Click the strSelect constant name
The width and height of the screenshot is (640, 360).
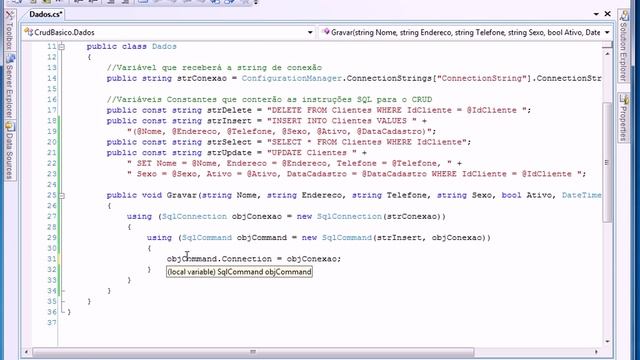(229, 142)
